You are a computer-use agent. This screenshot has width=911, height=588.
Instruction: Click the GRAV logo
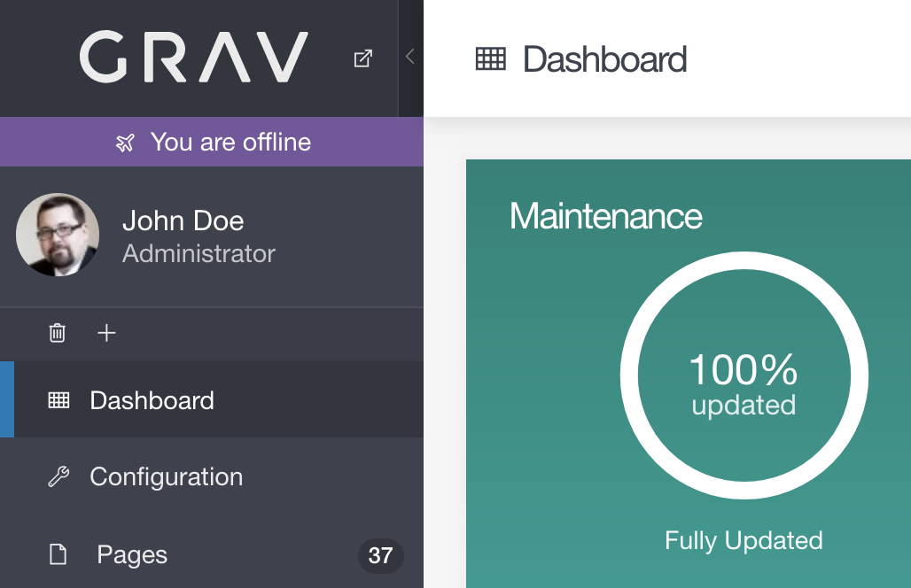[x=194, y=58]
